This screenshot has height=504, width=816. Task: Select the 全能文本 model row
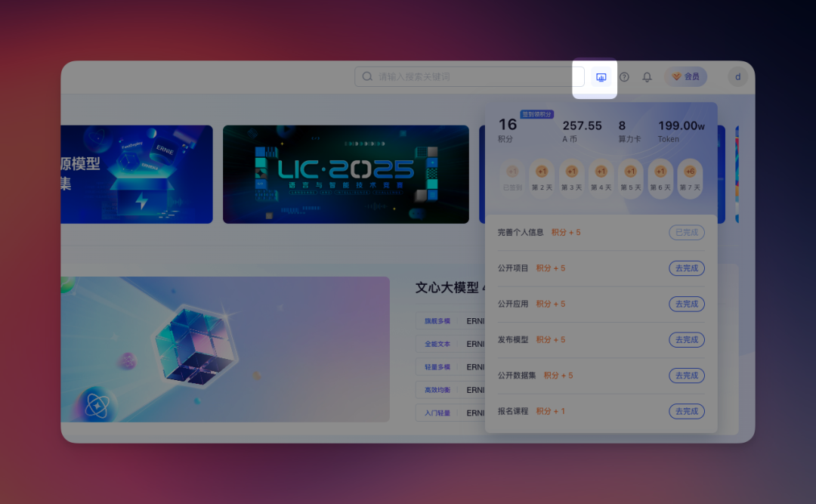tap(450, 344)
